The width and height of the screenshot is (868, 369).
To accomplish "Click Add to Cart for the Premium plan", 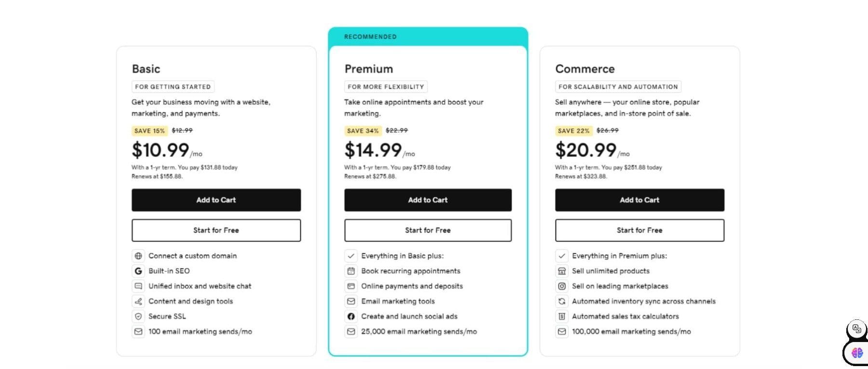I will pos(428,200).
